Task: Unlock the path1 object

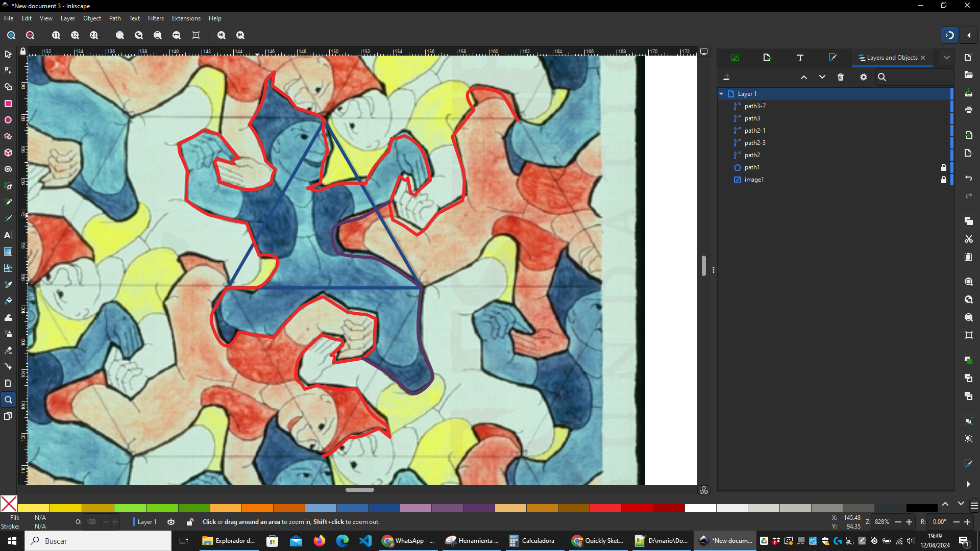Action: click(944, 167)
